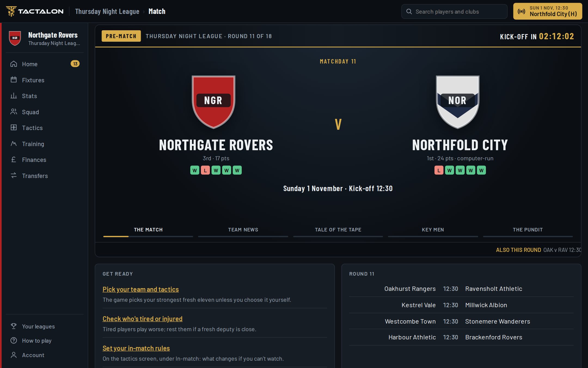Image resolution: width=588 pixels, height=368 pixels.
Task: Open the How to play help
Action: point(45,340)
